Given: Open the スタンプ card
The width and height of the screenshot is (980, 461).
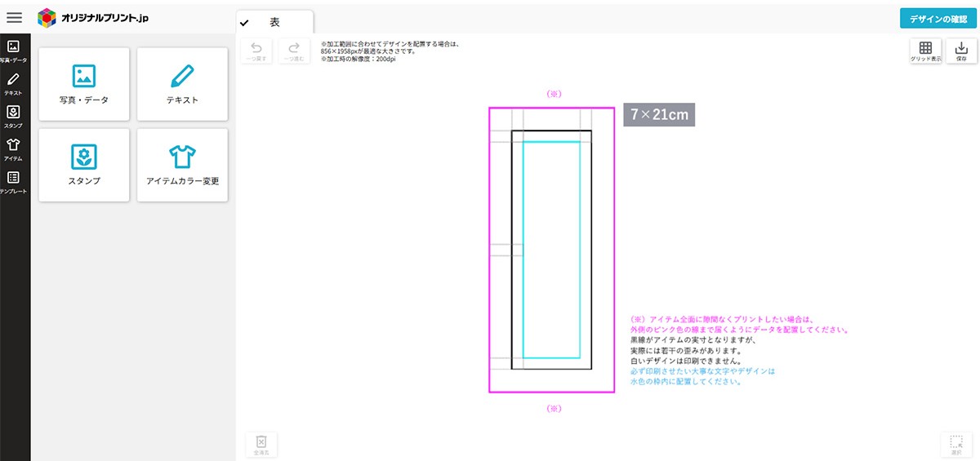Looking at the screenshot, I should click(84, 165).
